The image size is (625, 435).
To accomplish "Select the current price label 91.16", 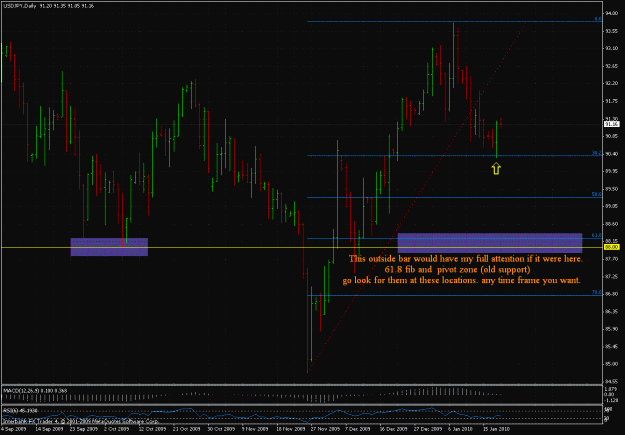I will (611, 124).
